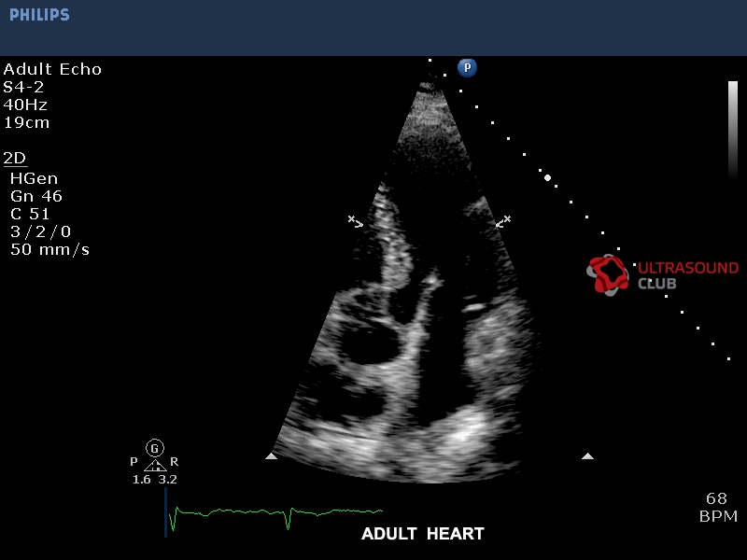Click the circled G gain indicator
Image resolution: width=747 pixels, height=560 pixels.
pyautogui.click(x=155, y=448)
